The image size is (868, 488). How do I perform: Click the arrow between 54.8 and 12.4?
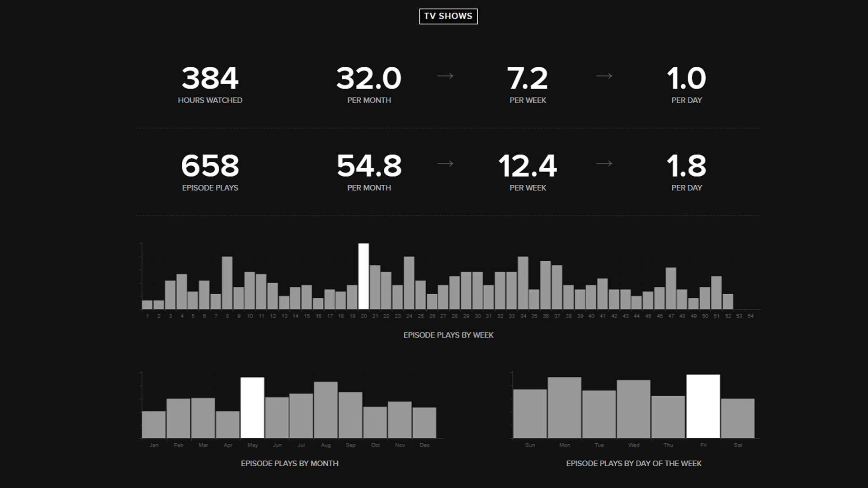coord(445,164)
